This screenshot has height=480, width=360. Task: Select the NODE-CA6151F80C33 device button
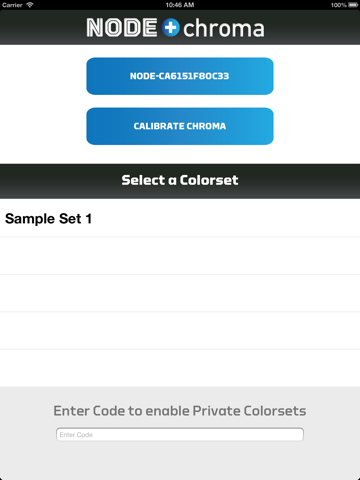point(180,76)
